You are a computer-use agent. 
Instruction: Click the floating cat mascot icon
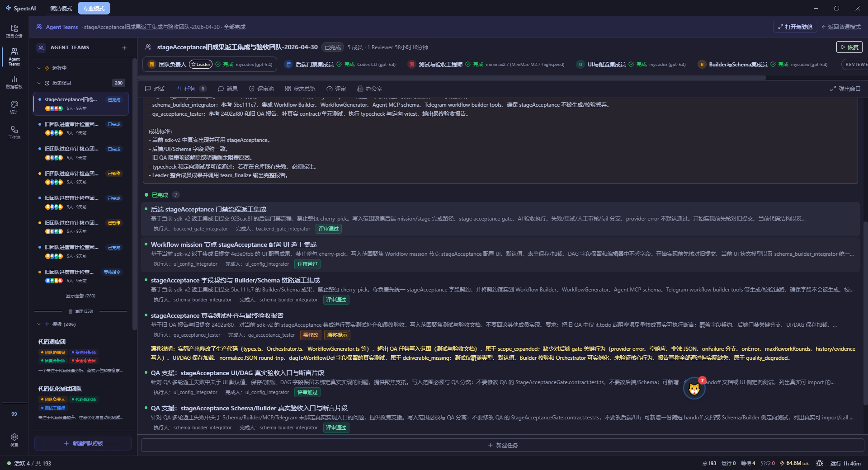click(694, 389)
